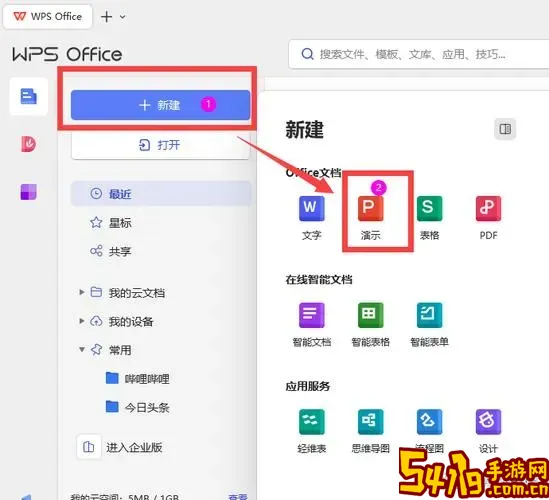Create a new 智能表单
Viewport: 549px width, 500px height.
[429, 325]
